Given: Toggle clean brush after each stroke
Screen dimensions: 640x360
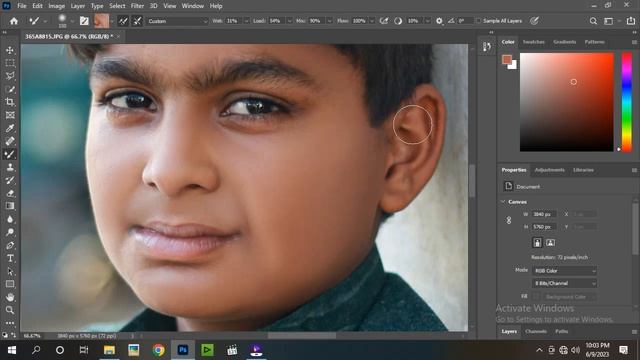Looking at the screenshot, I should click(138, 21).
